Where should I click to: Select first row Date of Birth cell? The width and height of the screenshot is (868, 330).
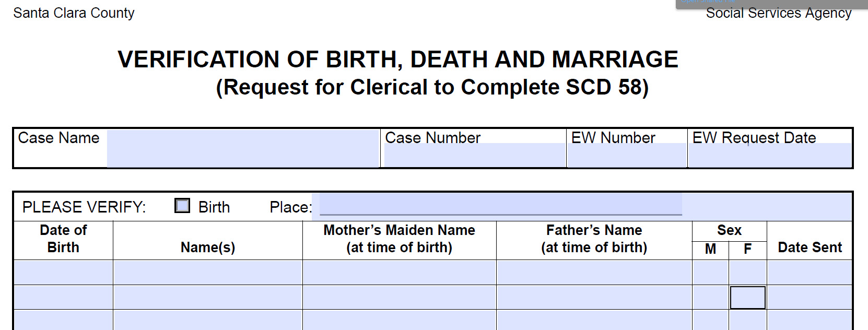63,272
